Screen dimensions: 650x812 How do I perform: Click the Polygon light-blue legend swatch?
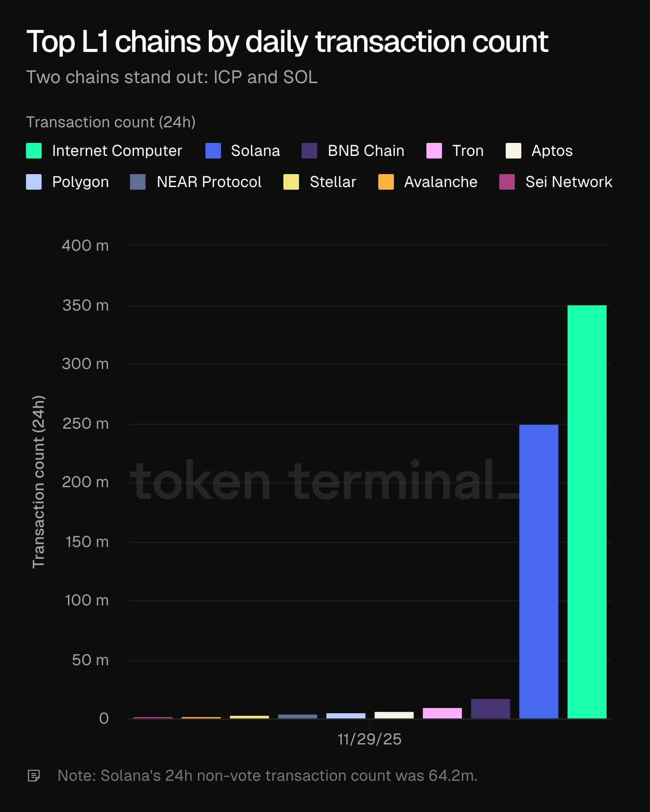pyautogui.click(x=34, y=182)
